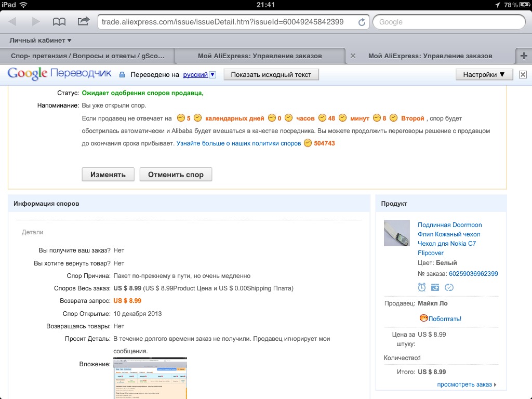Click the Изменять button
This screenshot has height=399, width=532.
(108, 175)
